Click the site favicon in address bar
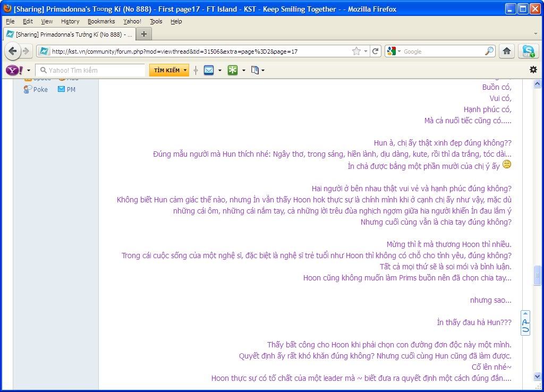Image resolution: width=544 pixels, height=392 pixels. coord(44,52)
